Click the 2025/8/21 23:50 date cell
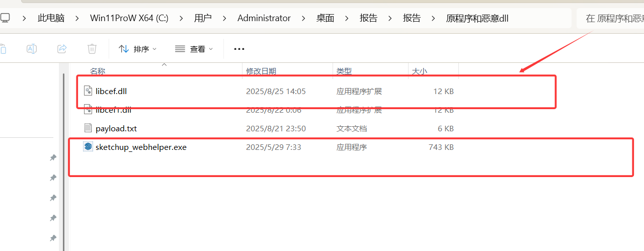 pos(276,128)
